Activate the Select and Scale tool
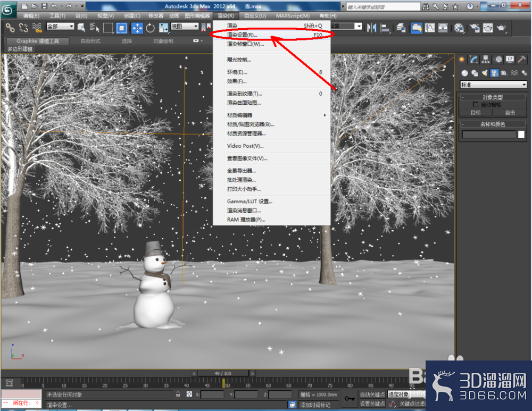Image resolution: width=532 pixels, height=411 pixels. (163, 28)
